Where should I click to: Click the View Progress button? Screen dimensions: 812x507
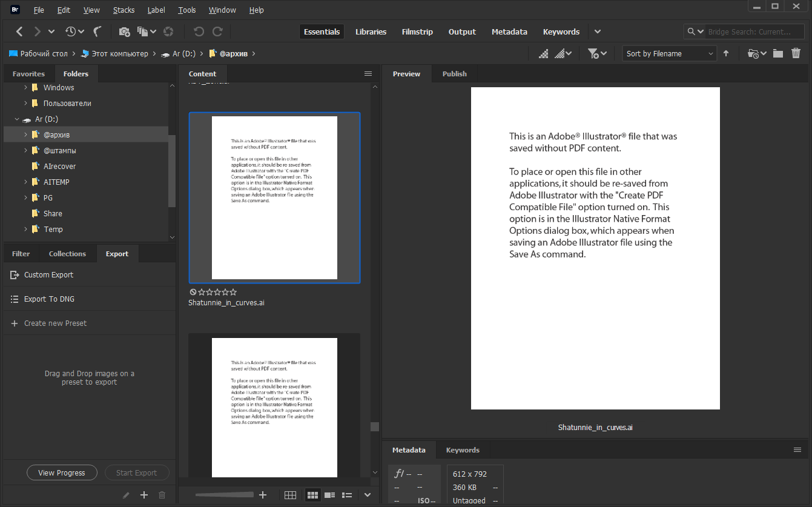(x=62, y=473)
